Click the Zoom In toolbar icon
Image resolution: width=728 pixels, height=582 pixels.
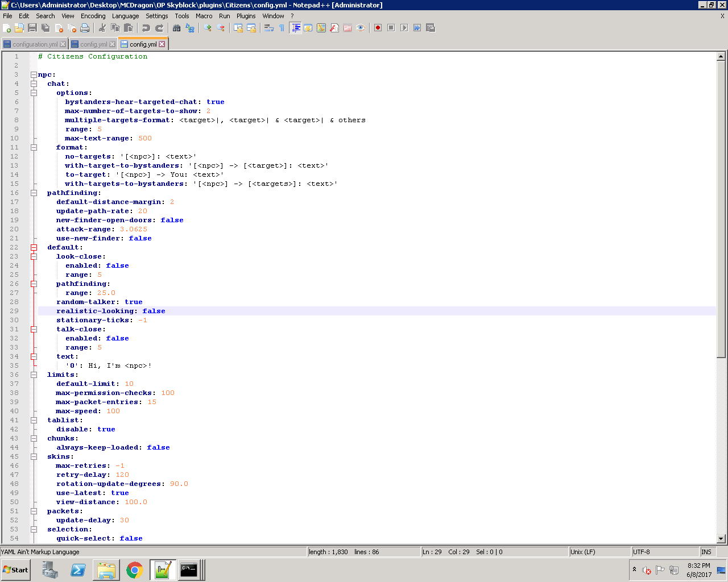208,28
